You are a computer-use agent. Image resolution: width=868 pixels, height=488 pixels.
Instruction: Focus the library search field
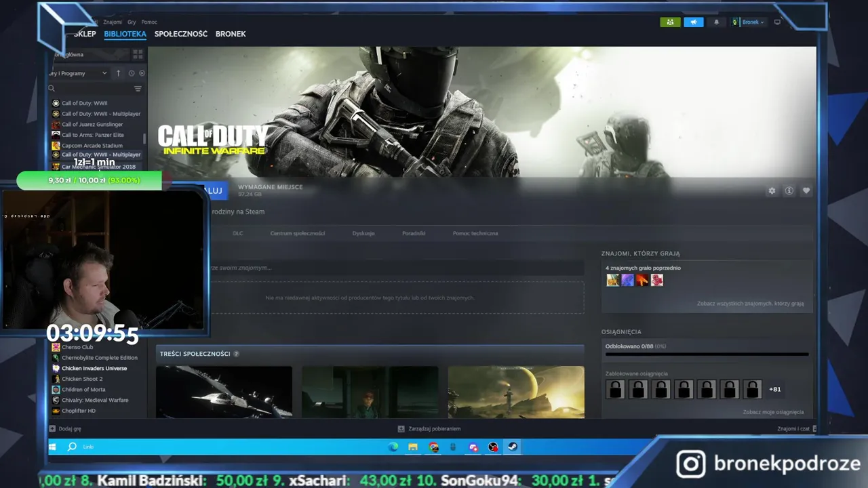[94, 88]
